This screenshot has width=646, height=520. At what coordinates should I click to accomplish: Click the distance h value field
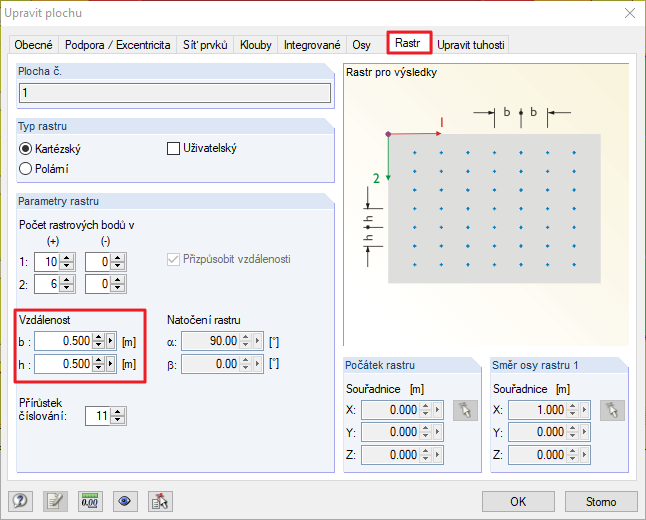coord(63,364)
